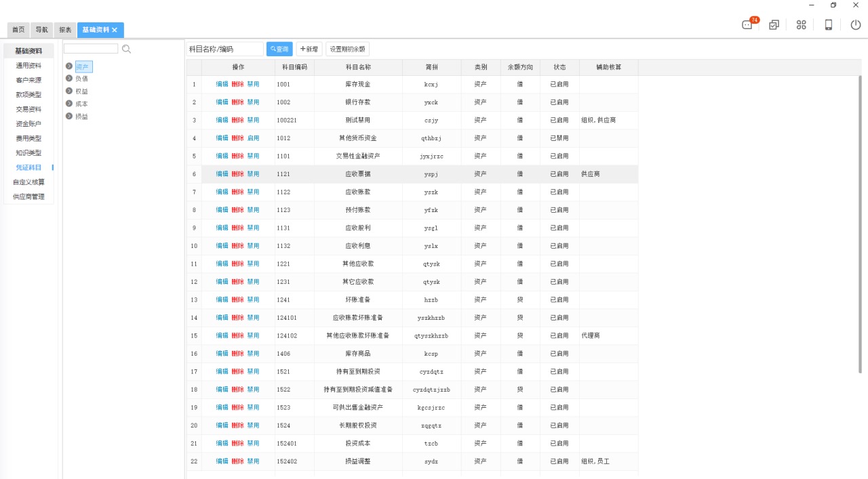Open the messages icon with 74 badge

748,25
